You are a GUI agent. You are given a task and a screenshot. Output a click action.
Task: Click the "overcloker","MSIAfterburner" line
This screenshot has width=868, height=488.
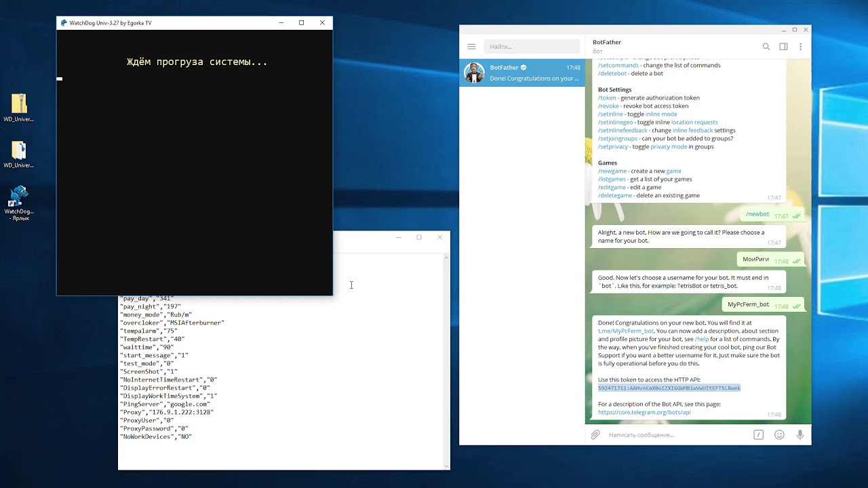(172, 323)
